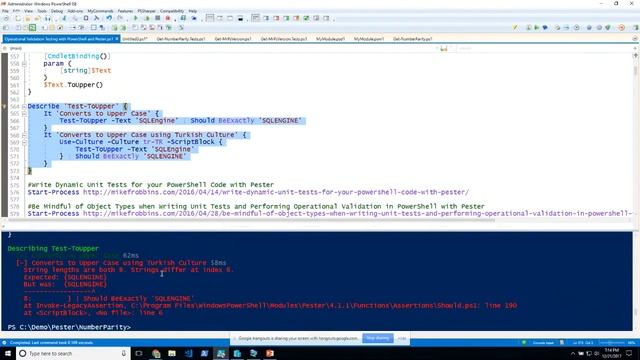The image size is (640, 360).
Task: Switch to Untitled2.ps1 tab
Action: [136, 39]
